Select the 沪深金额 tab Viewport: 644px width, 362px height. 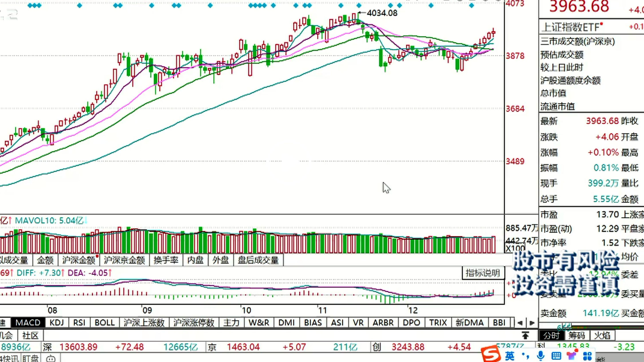78,260
